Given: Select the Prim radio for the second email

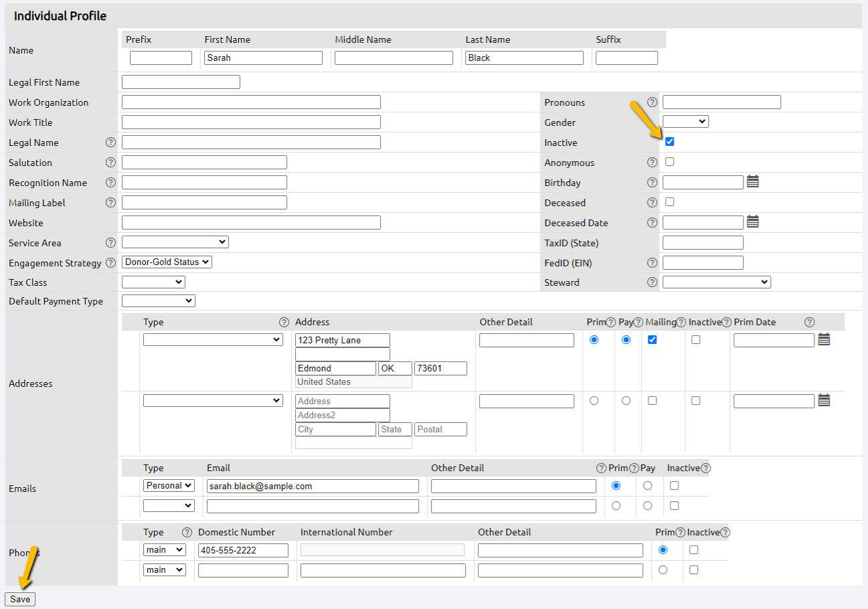Looking at the screenshot, I should [x=616, y=505].
